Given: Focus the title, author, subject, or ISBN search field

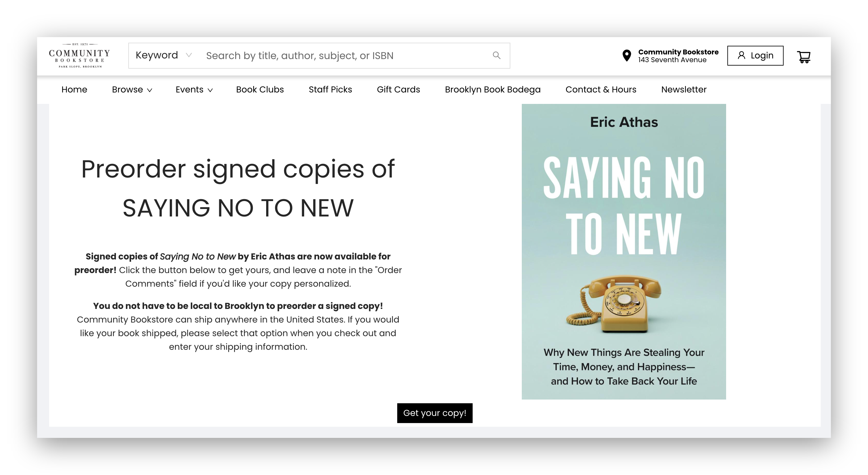Looking at the screenshot, I should (344, 56).
